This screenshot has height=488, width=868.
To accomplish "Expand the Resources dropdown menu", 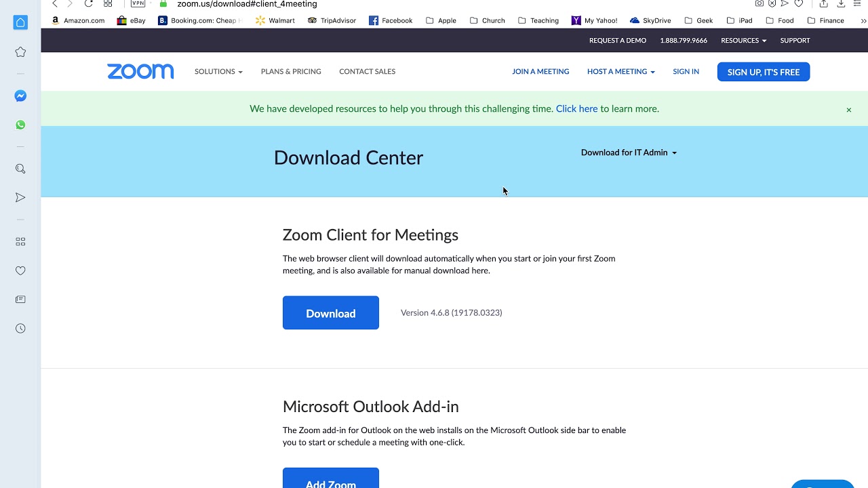I will coord(743,41).
